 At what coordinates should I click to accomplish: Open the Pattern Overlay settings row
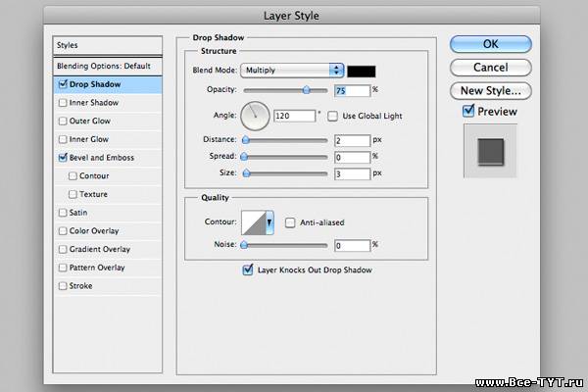pyautogui.click(x=108, y=268)
